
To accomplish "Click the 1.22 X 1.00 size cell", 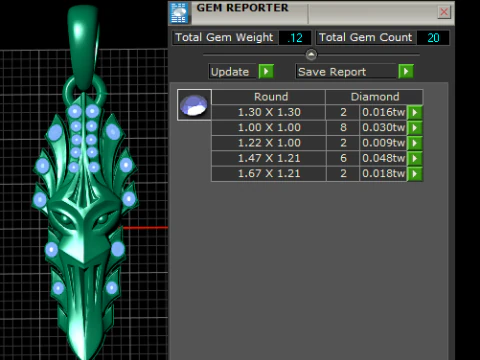I will (269, 143).
